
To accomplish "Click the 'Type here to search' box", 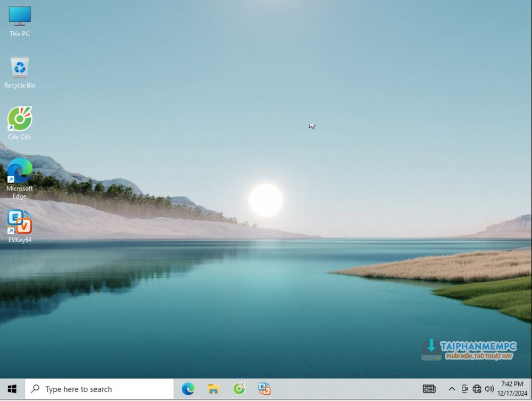I will 100,389.
